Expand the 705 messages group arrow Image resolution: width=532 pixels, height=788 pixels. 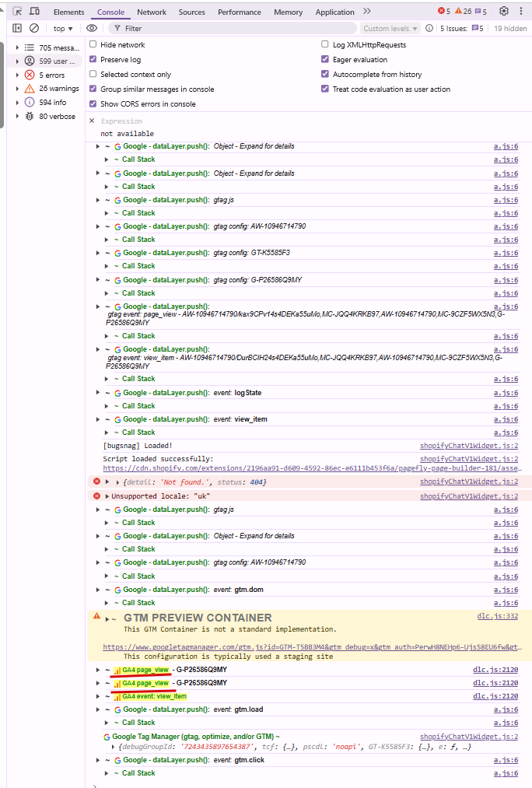[17, 47]
